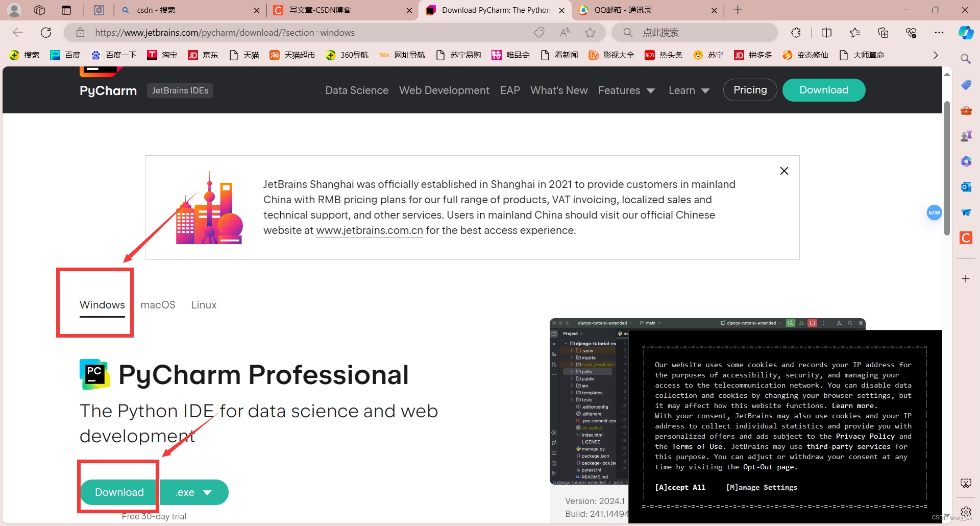Open the sidebar tools briefcase icon

coord(966,110)
